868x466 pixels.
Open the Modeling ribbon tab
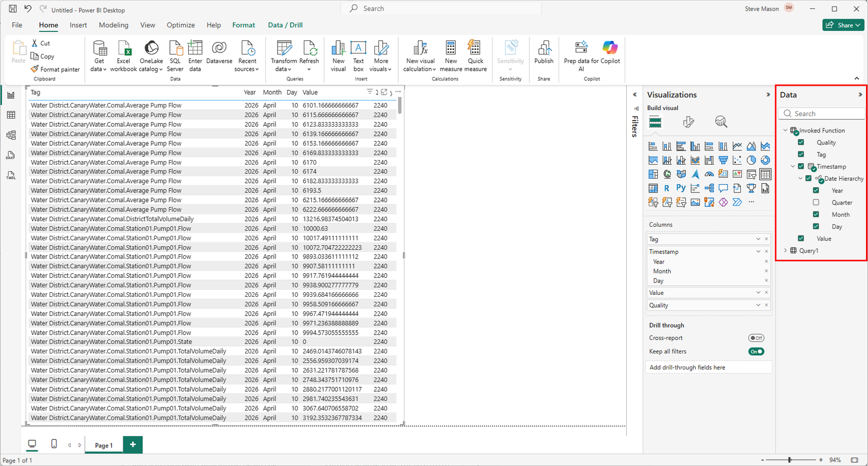pos(114,25)
